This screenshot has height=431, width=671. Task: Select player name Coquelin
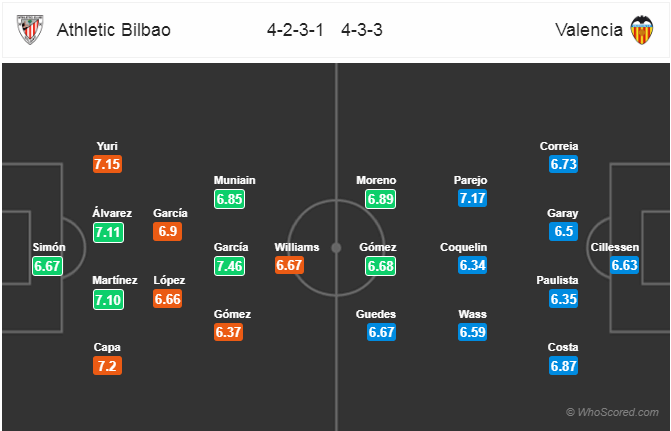click(x=463, y=247)
